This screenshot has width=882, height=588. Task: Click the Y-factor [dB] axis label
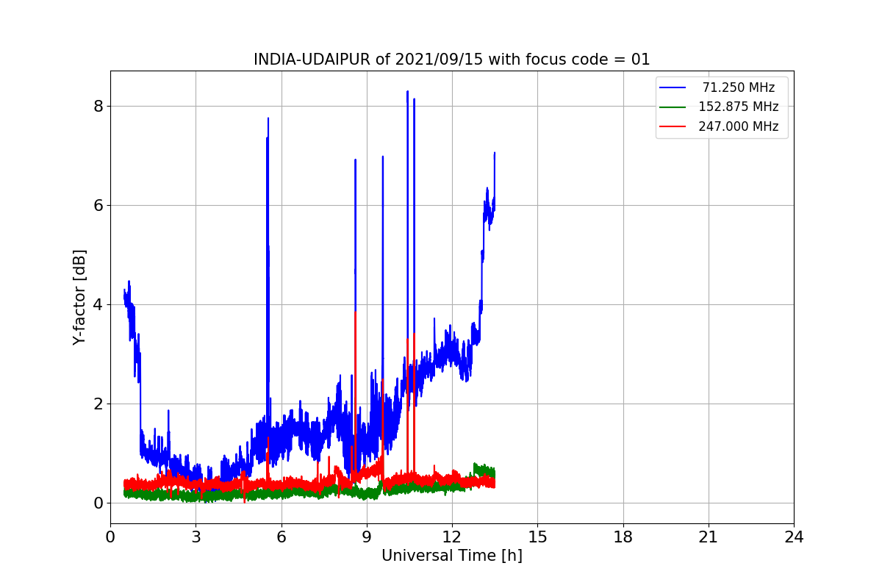click(79, 297)
